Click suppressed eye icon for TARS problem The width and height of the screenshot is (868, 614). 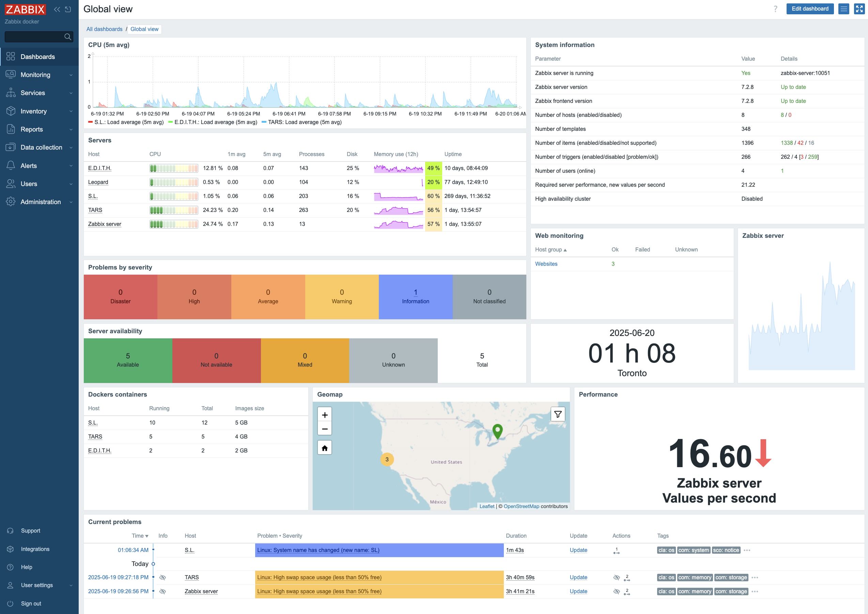[x=162, y=577]
